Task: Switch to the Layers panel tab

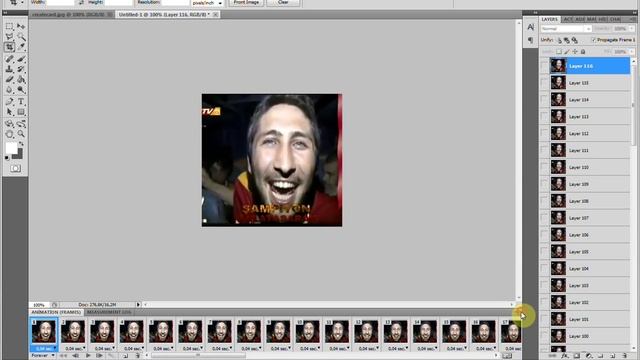Action: click(x=549, y=19)
